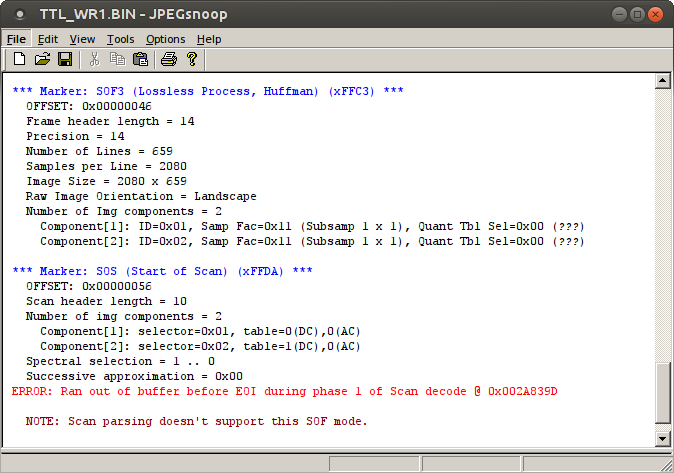The width and height of the screenshot is (674, 473).
Task: Click the 'Spectral selection = 1 .. 0' line
Action: 120,361
